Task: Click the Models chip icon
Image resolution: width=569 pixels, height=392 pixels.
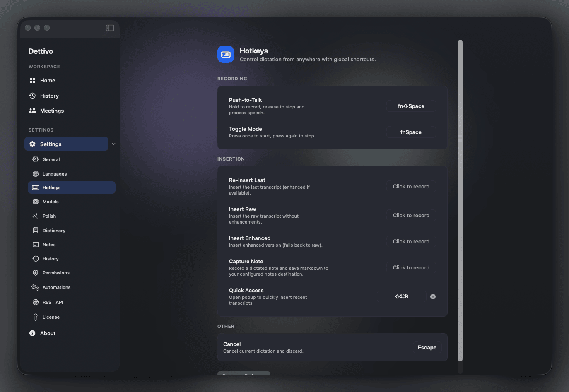Action: point(36,202)
